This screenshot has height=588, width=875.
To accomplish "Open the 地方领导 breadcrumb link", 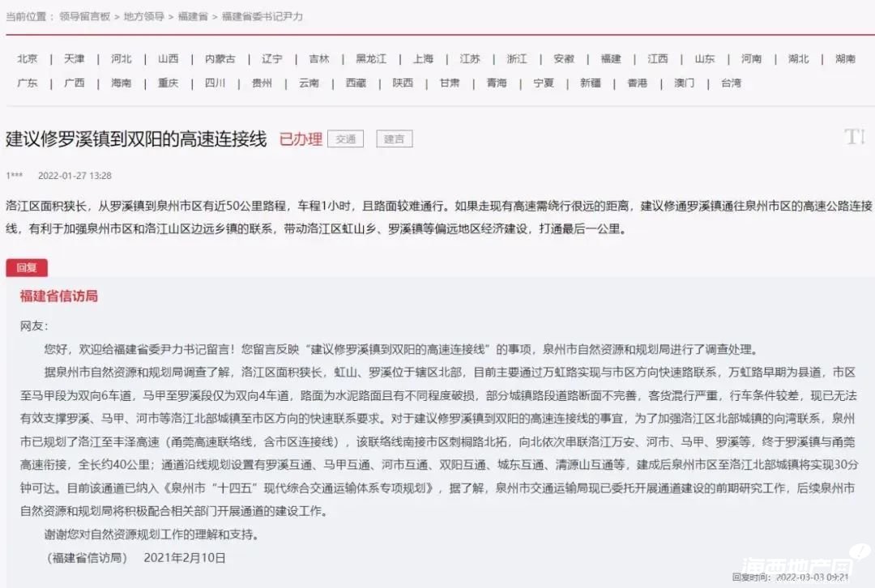I will (x=144, y=17).
